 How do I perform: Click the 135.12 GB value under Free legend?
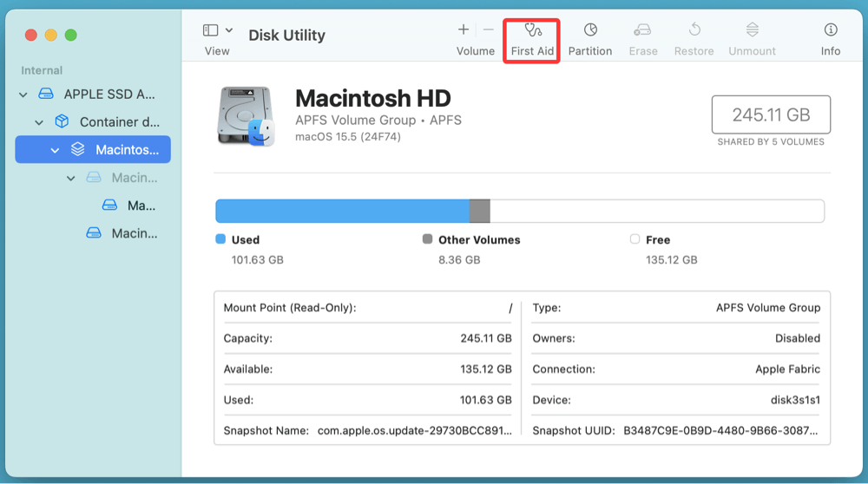[x=672, y=260]
